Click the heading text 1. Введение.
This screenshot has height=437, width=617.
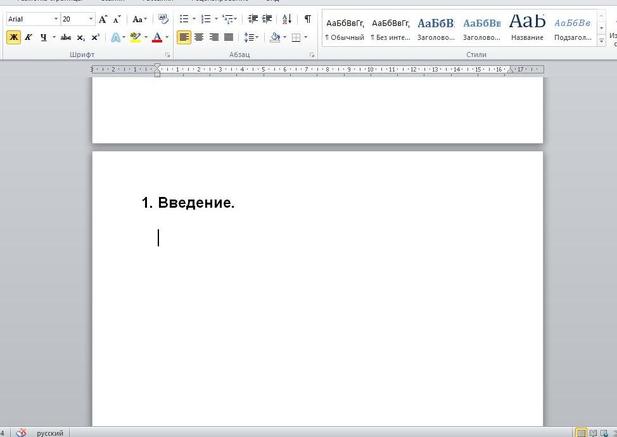(x=188, y=203)
